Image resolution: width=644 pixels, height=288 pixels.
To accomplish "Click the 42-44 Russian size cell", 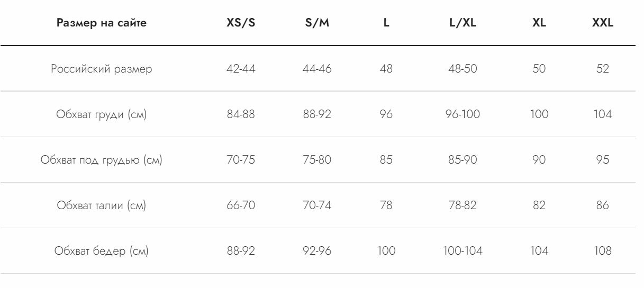I will click(241, 69).
